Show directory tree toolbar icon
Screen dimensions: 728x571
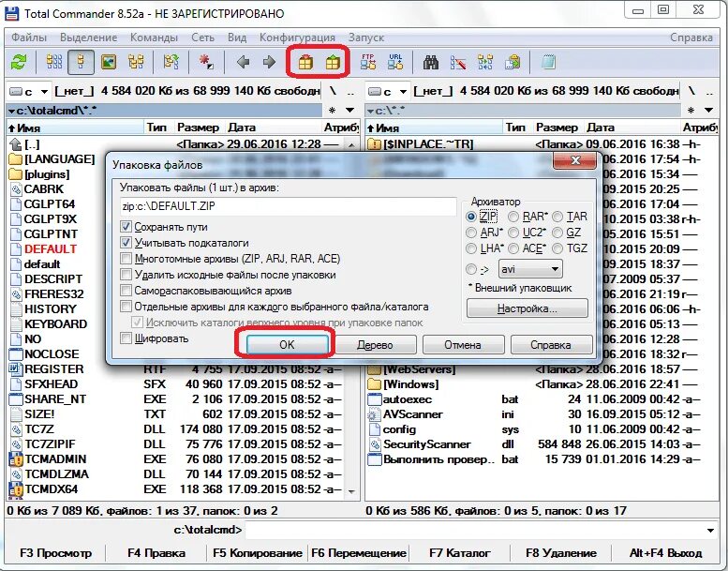point(136,62)
